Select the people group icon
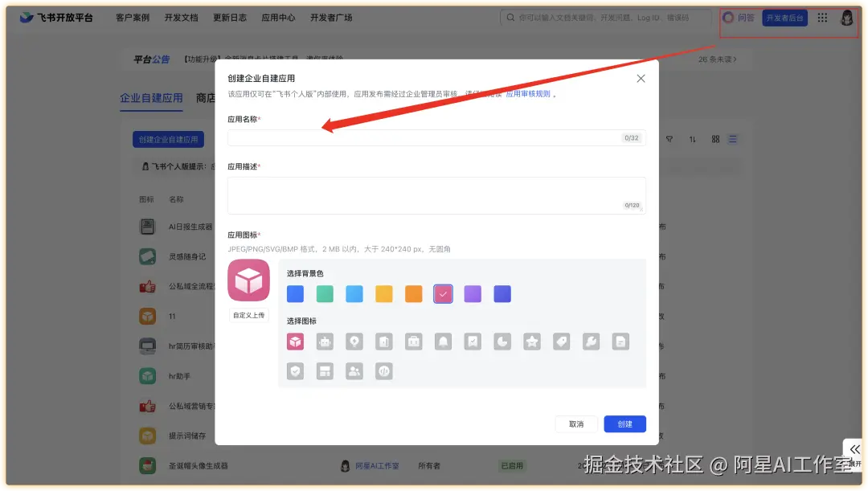This screenshot has height=491, width=868. click(354, 370)
